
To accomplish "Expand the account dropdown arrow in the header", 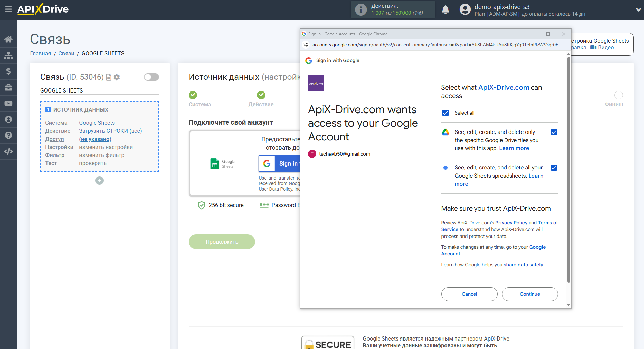I will click(638, 10).
